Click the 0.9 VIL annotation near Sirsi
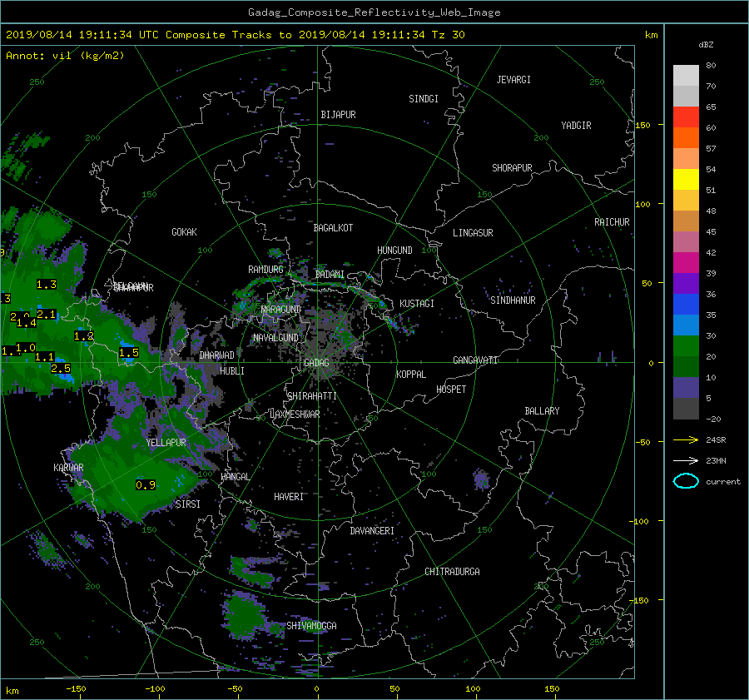 pos(146,485)
